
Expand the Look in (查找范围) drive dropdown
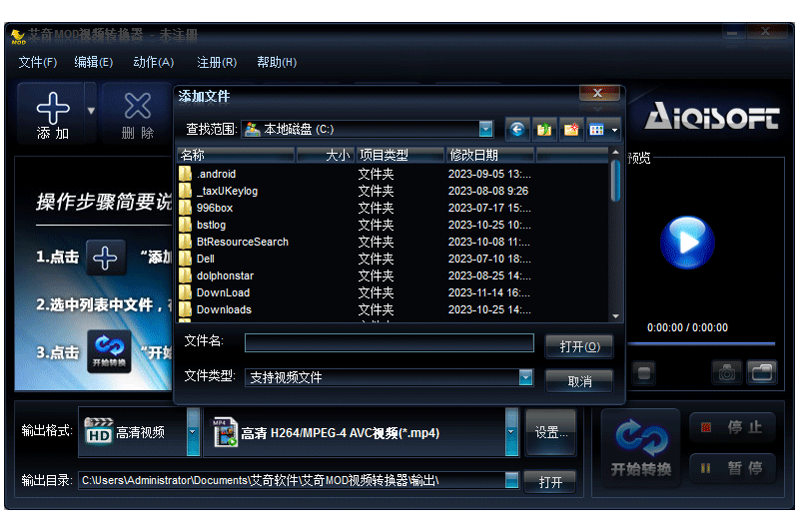click(485, 130)
